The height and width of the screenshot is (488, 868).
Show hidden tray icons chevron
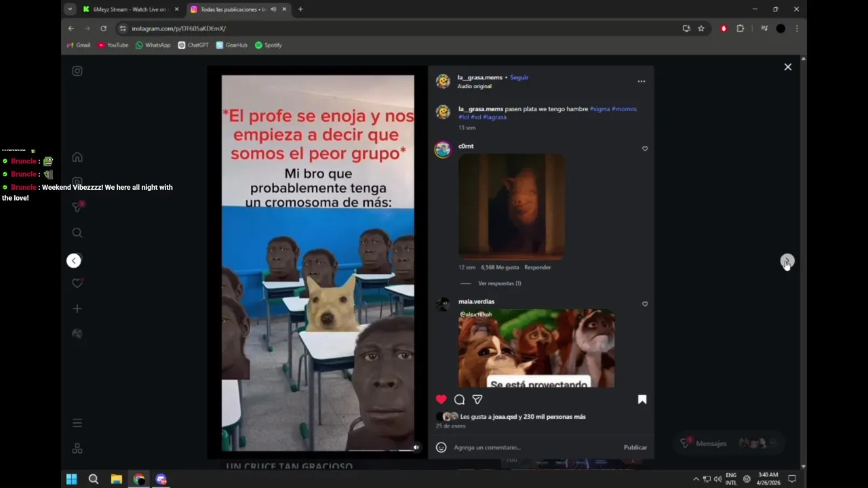[696, 479]
